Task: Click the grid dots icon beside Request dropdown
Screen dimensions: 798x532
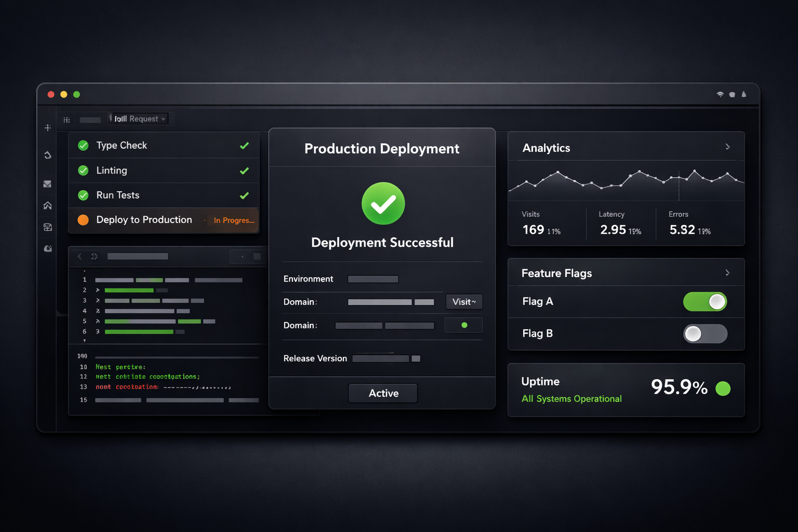Action: pyautogui.click(x=66, y=120)
